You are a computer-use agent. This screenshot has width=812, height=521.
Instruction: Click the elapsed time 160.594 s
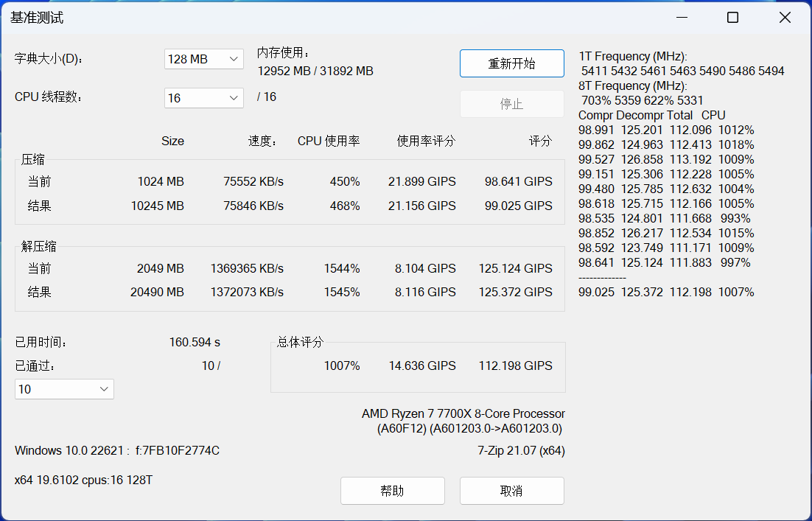[193, 342]
